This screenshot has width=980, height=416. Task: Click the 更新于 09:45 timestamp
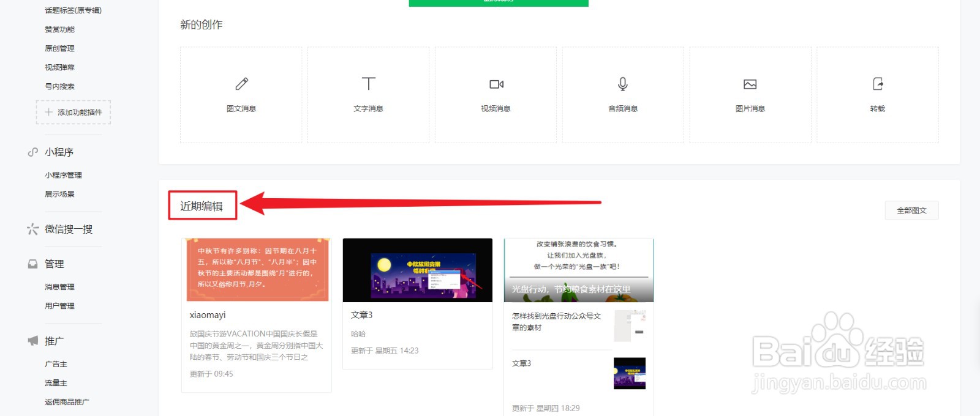click(211, 374)
